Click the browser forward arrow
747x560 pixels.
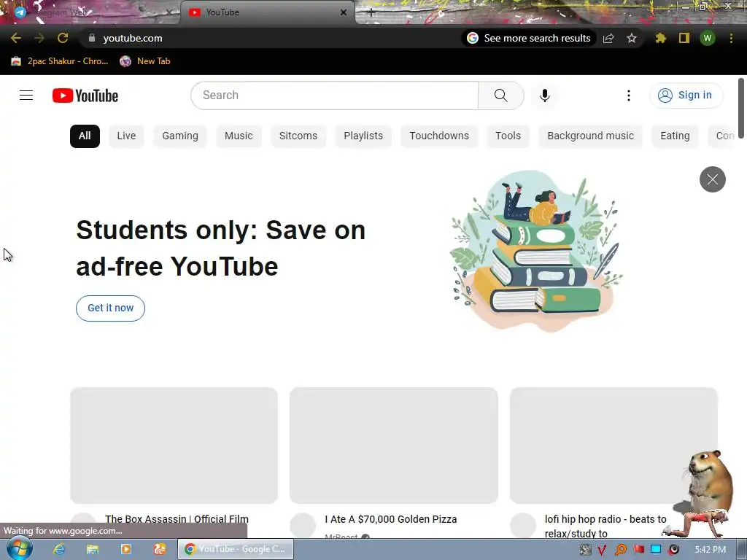tap(39, 38)
